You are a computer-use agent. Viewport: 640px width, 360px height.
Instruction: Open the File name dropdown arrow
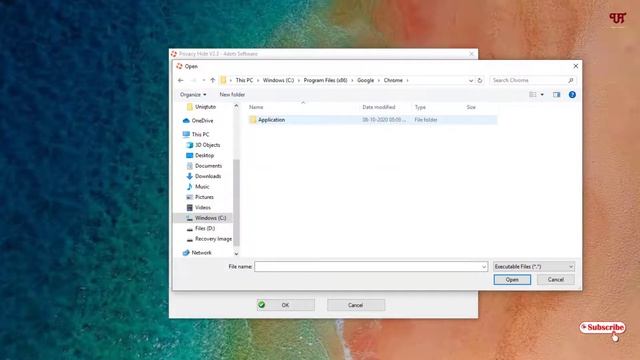pyautogui.click(x=484, y=267)
